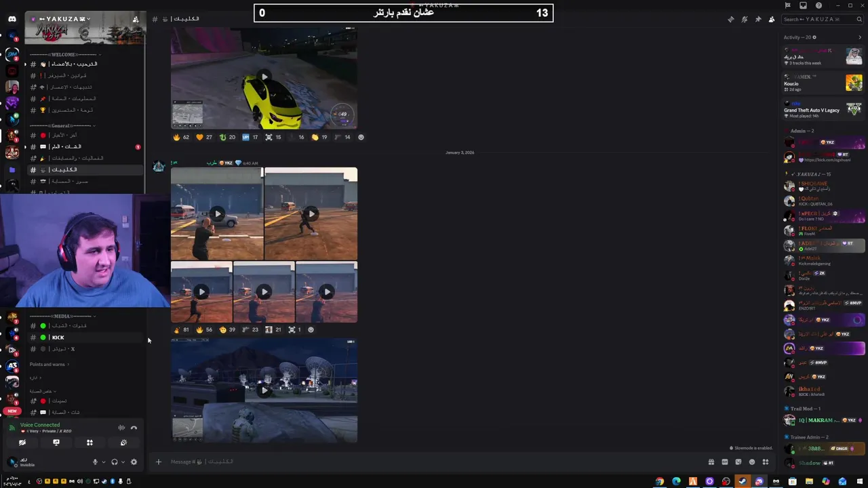The height and width of the screenshot is (488, 868).
Task: Play top-left clip of video grid
Action: [x=217, y=214]
